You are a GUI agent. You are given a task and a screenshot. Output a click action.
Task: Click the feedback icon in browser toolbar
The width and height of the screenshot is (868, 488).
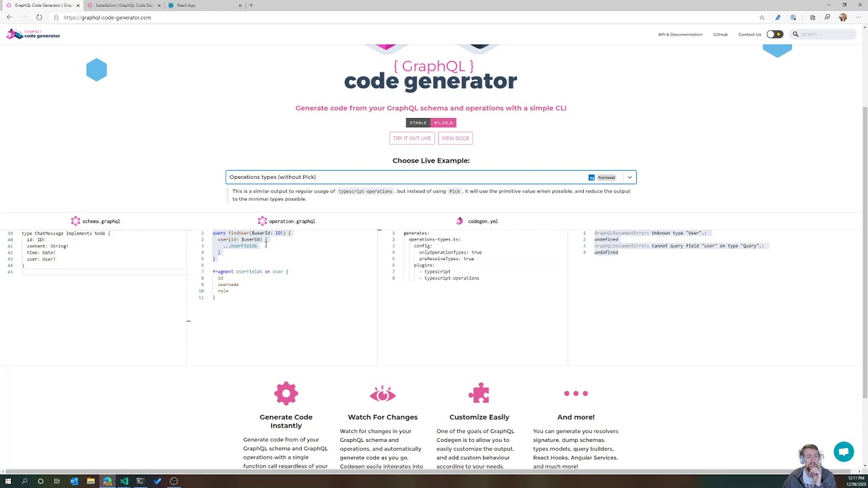point(827,18)
